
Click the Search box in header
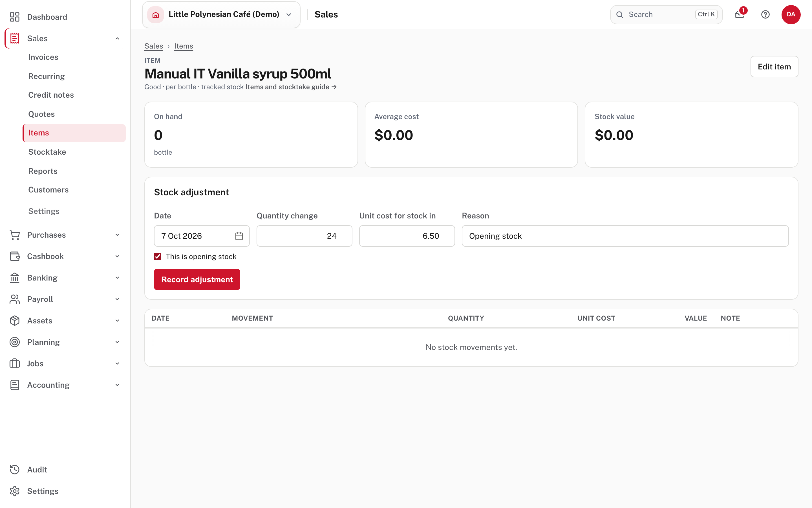coord(666,14)
